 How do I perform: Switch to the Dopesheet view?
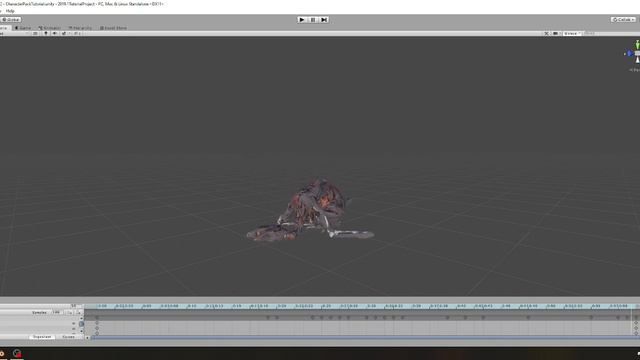(42, 337)
